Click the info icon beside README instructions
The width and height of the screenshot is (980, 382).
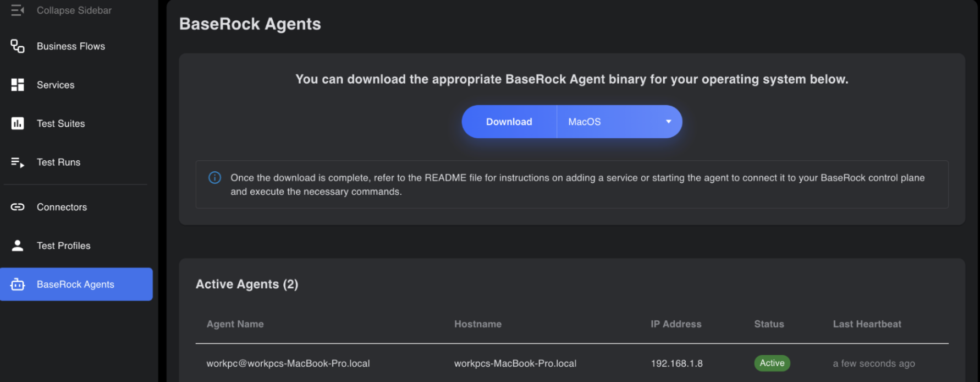tap(214, 178)
